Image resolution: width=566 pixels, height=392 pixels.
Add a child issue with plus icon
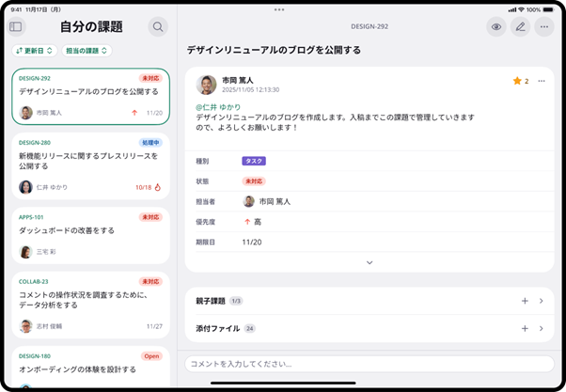[525, 301]
